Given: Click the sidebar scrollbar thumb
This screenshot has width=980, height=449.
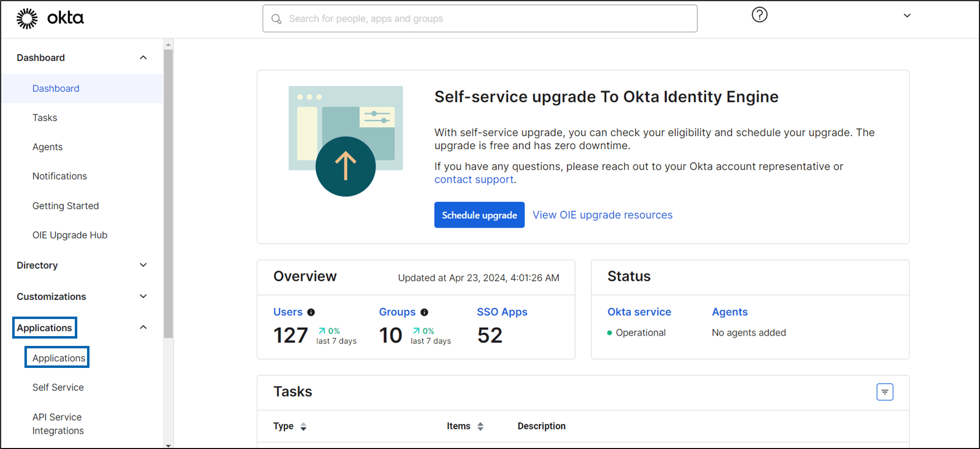Looking at the screenshot, I should click(168, 193).
